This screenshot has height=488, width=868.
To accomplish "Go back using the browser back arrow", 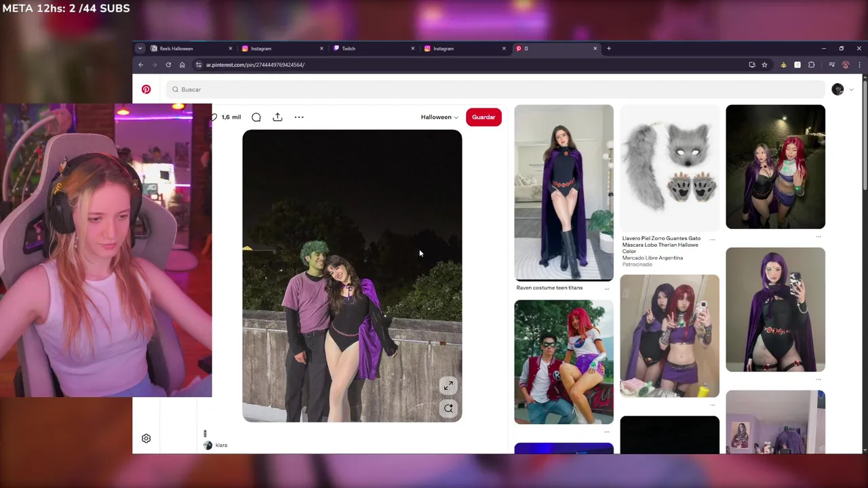I will [x=141, y=65].
